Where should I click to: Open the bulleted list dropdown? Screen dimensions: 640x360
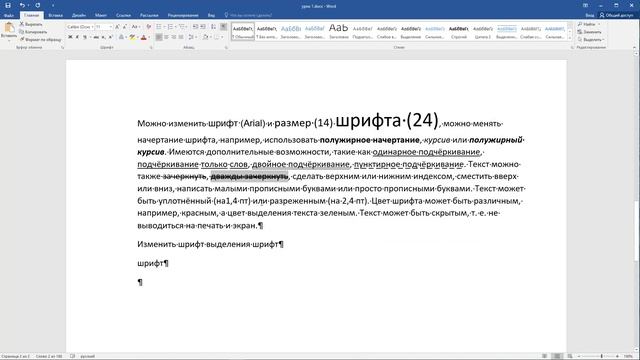164,27
